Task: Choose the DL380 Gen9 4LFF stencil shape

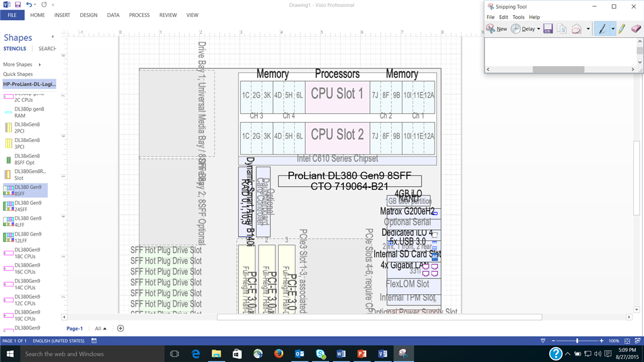Action: [x=25, y=222]
